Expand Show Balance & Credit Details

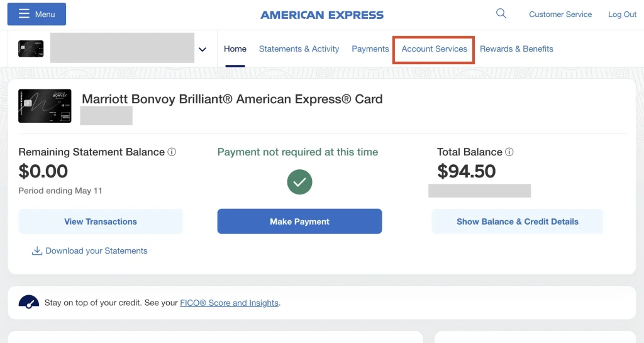coord(518,222)
